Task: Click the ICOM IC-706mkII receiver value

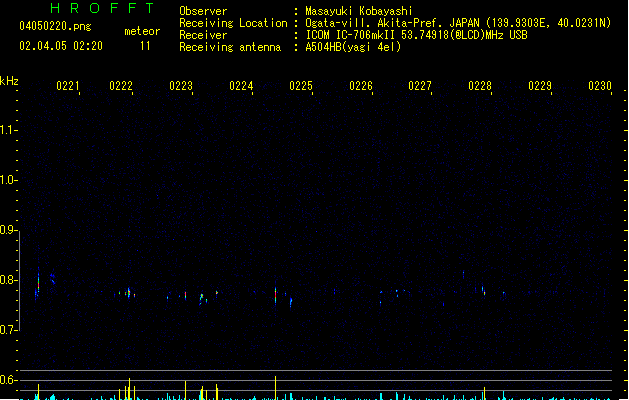Action: pos(416,35)
